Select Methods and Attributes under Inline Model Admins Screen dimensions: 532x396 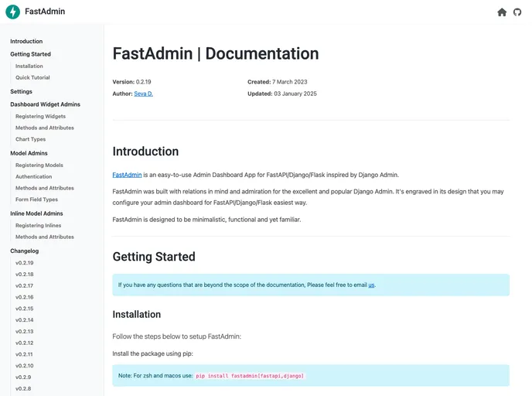[x=44, y=237]
